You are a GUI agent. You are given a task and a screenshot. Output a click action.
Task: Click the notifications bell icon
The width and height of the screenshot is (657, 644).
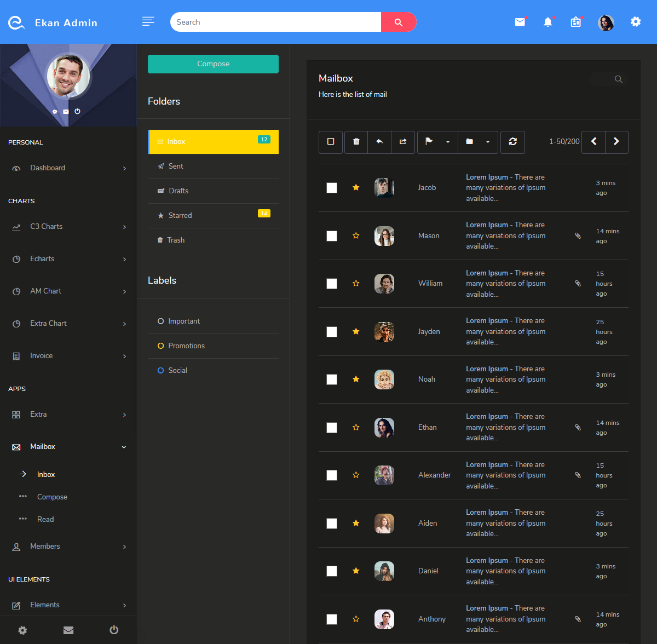coord(548,22)
